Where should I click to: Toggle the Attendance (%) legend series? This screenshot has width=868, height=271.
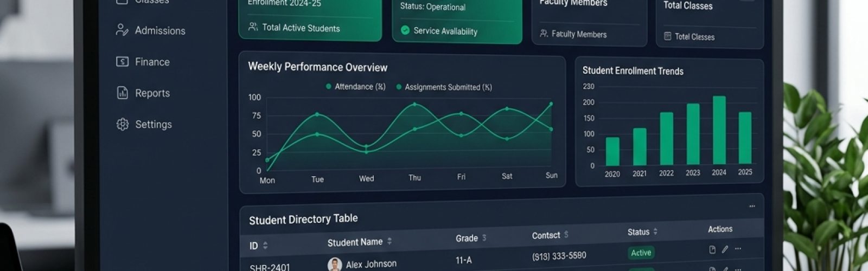(x=356, y=87)
